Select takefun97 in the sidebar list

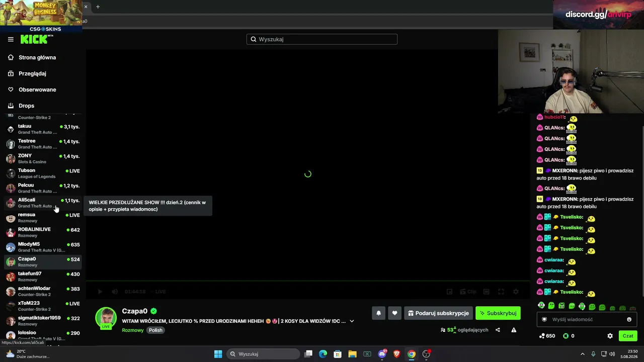point(43,277)
